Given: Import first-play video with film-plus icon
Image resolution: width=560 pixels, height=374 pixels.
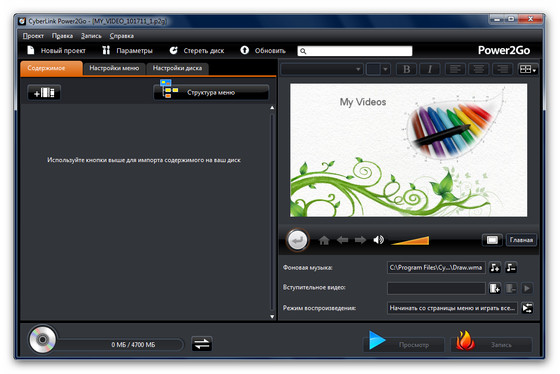Looking at the screenshot, I should click(495, 288).
